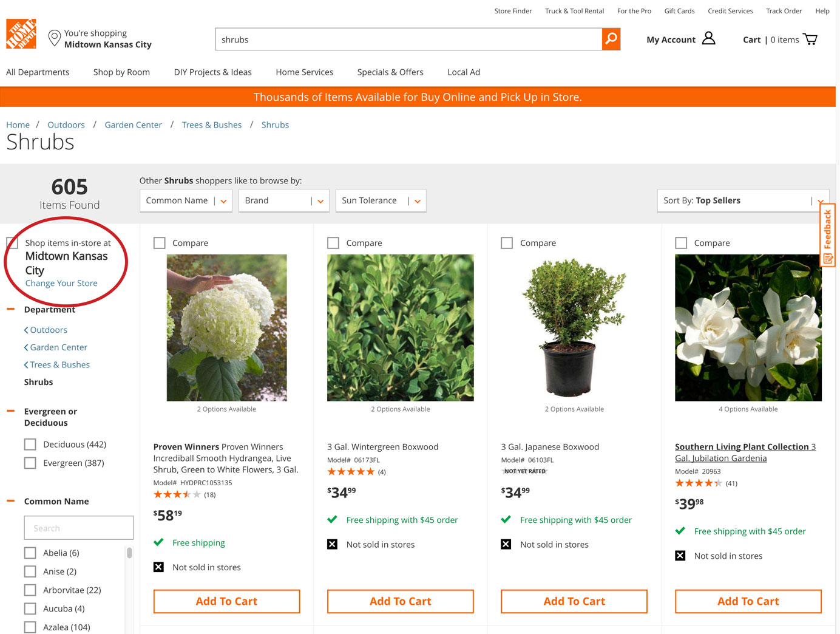Click the Store Finder link

[513, 11]
